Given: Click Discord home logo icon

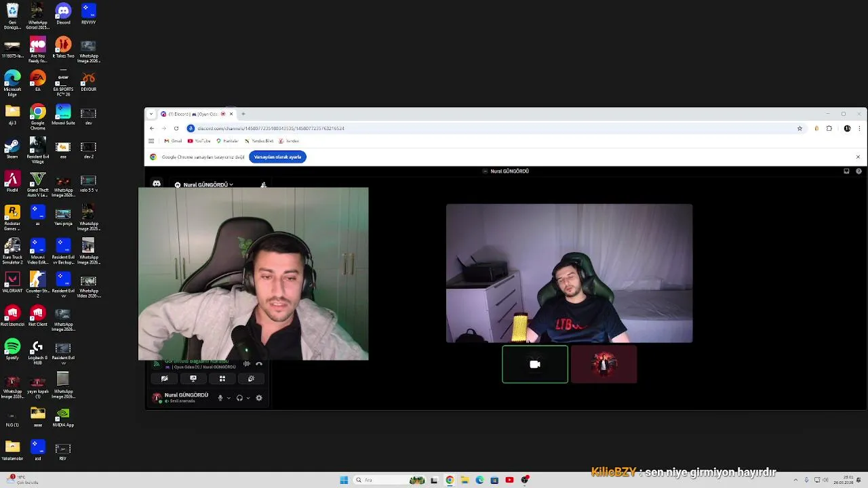Looking at the screenshot, I should [157, 184].
